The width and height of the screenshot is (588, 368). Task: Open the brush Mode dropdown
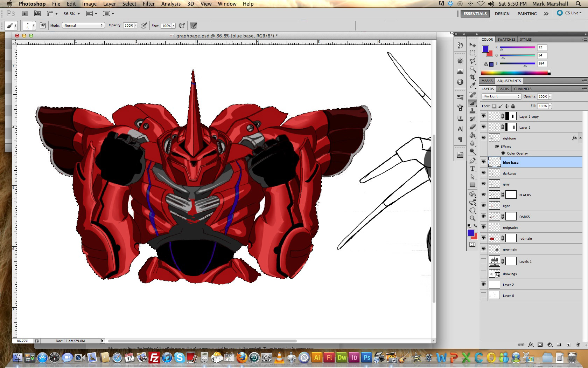click(x=83, y=25)
